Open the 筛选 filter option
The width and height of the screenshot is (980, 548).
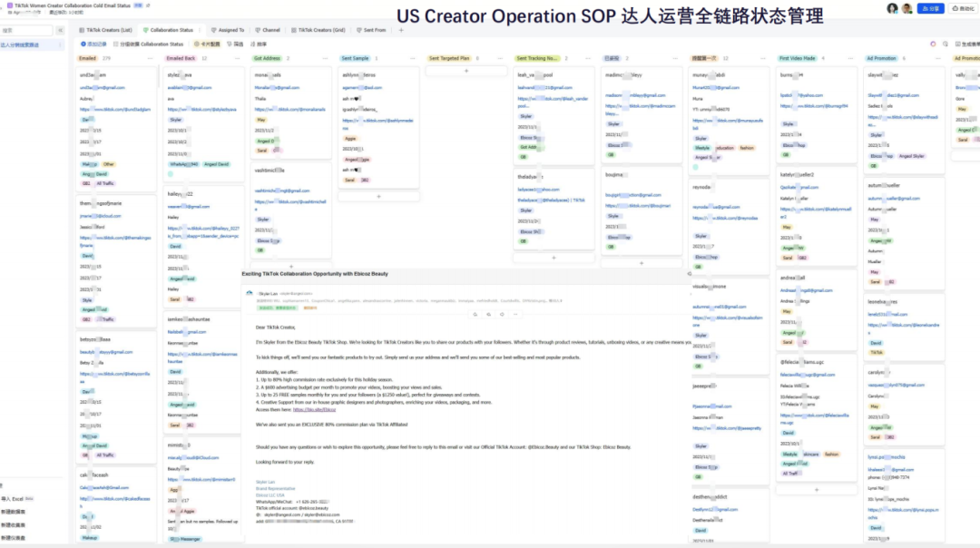[236, 44]
